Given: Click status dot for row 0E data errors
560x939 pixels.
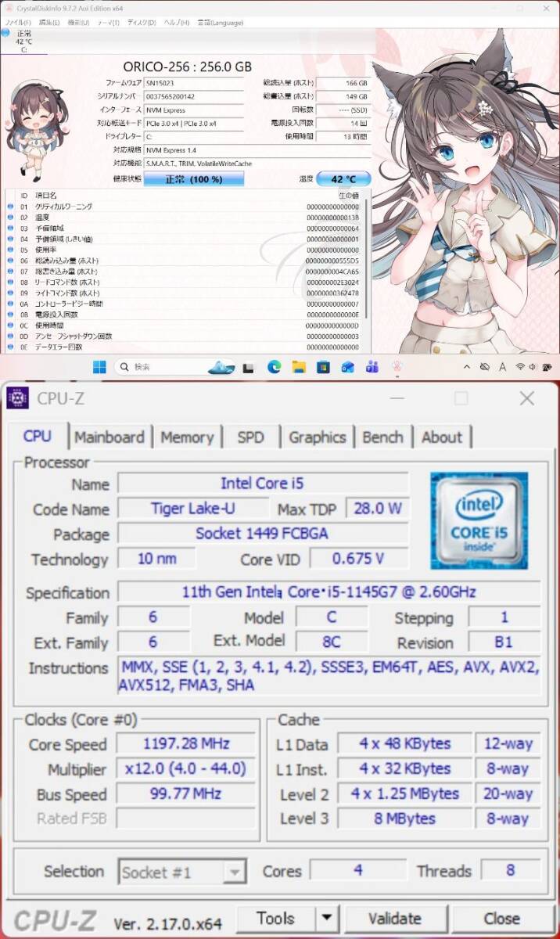Looking at the screenshot, I should pyautogui.click(x=10, y=347).
